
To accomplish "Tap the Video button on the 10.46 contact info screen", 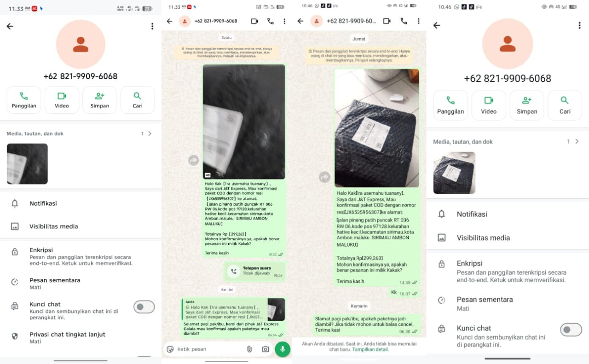I will [x=489, y=105].
